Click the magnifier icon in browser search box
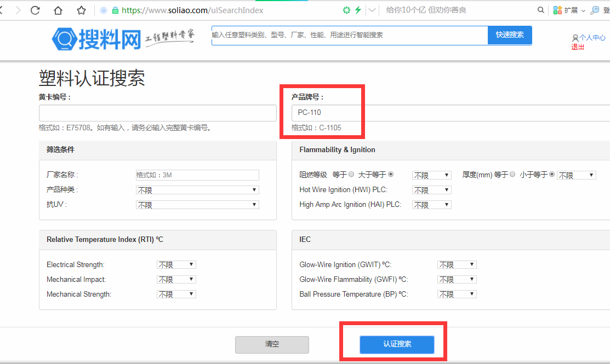 pyautogui.click(x=541, y=10)
